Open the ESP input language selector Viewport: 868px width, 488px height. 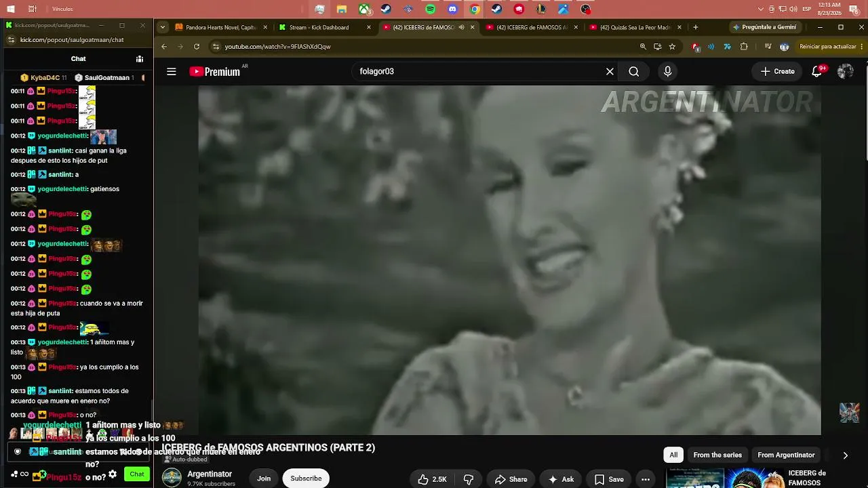pos(807,9)
